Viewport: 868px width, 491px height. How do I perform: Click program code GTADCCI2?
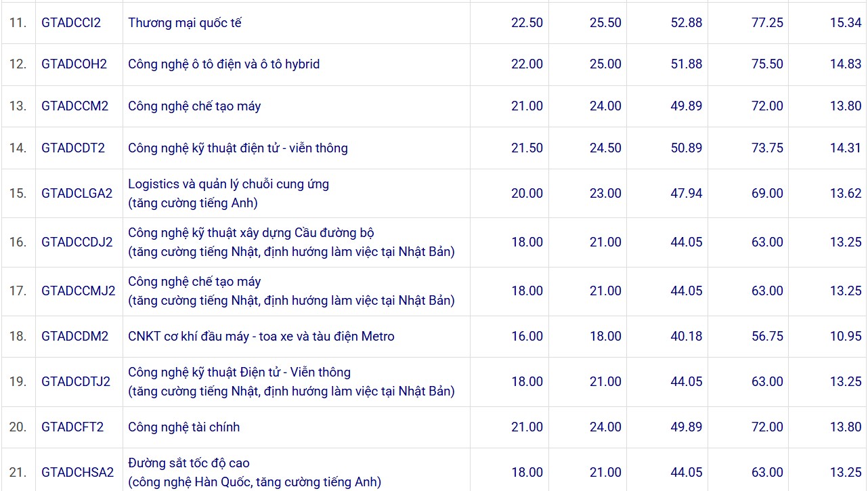tap(71, 22)
